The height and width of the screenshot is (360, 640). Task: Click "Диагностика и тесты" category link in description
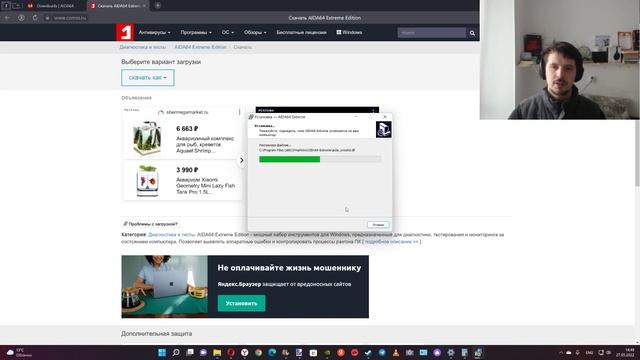point(171,235)
